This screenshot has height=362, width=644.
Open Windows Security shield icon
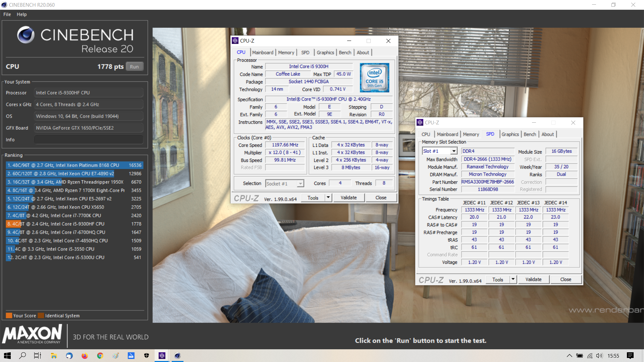146,356
